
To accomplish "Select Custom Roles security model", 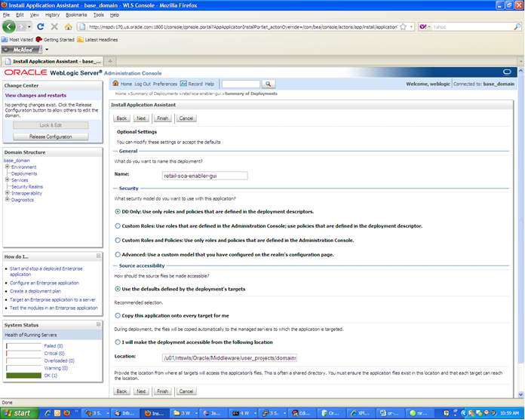I will (118, 226).
